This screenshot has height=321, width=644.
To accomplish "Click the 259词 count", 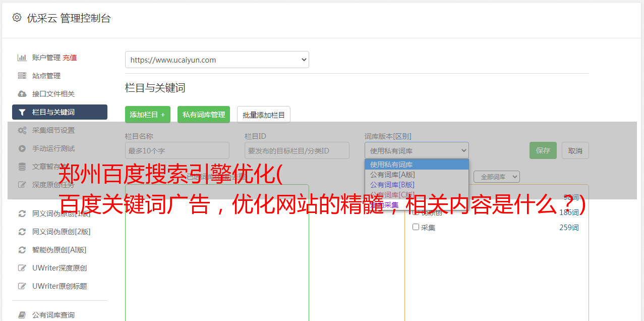I will (569, 228).
